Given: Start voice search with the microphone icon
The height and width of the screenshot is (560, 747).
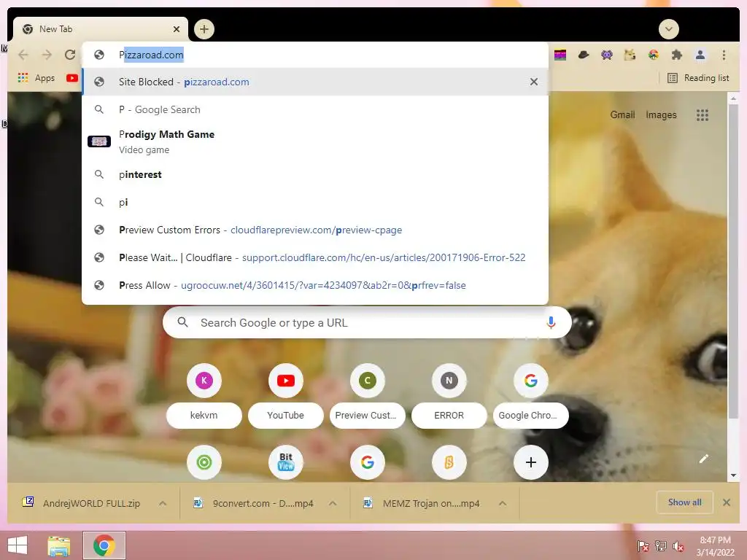Looking at the screenshot, I should pyautogui.click(x=551, y=323).
